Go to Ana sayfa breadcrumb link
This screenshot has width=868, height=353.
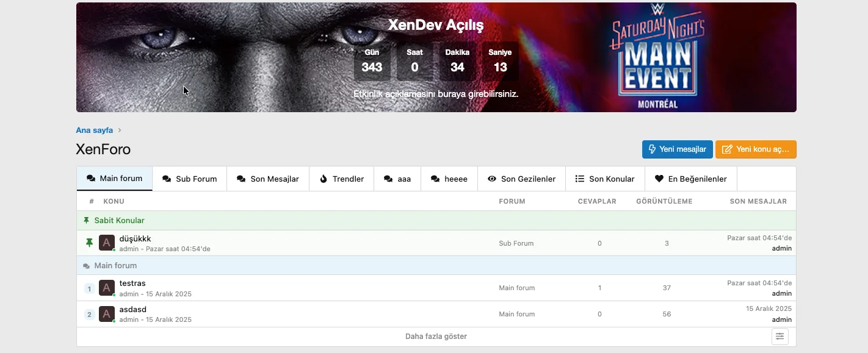[x=94, y=130]
